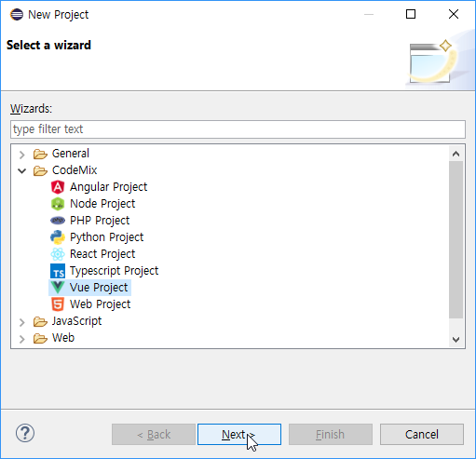Viewport: 476px width, 459px height.
Task: Open help with the question mark icon
Action: coord(25,433)
